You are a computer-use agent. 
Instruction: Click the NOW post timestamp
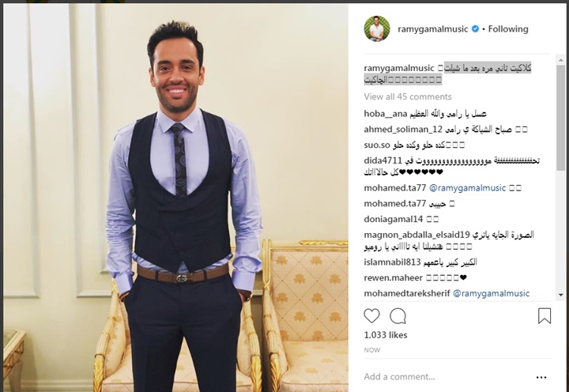372,350
